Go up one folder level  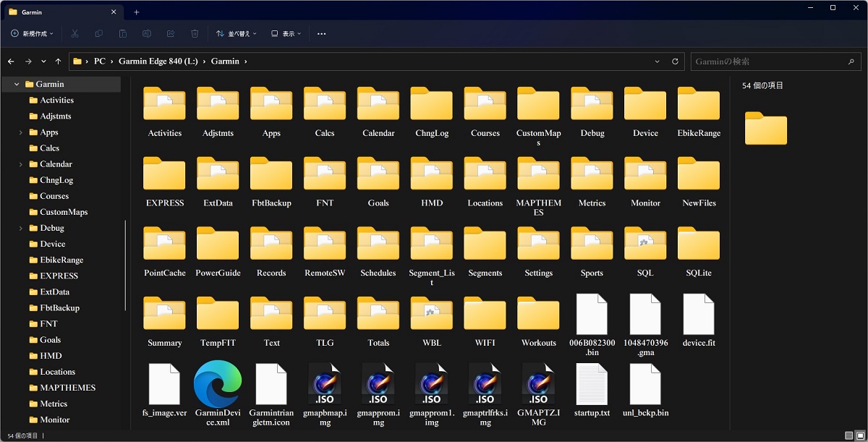coord(59,61)
